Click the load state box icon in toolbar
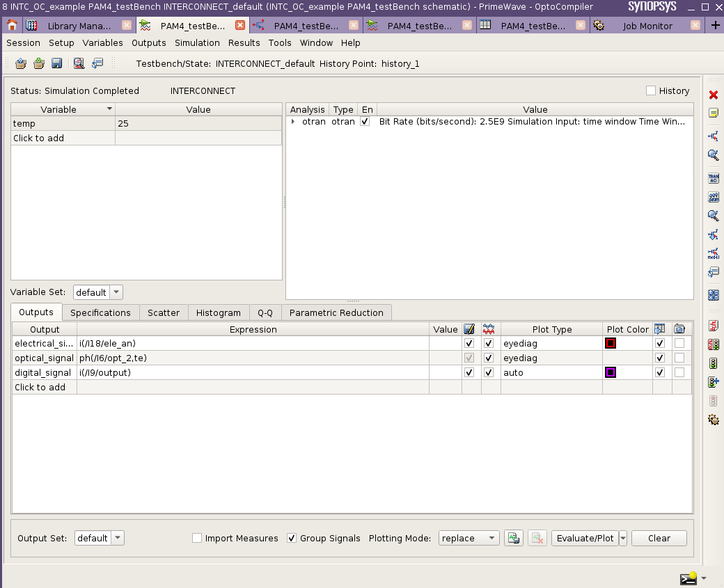The height and width of the screenshot is (588, 724). coord(21,63)
